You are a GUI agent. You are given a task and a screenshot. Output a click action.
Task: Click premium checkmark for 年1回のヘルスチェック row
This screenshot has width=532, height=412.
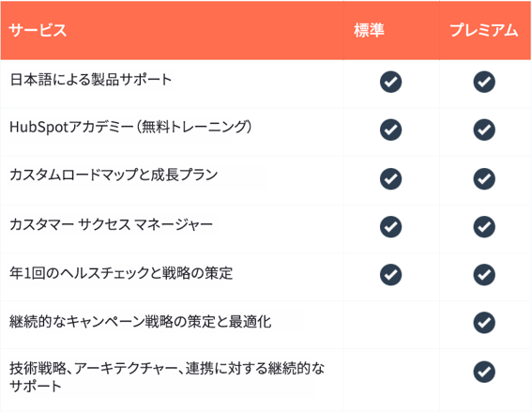pyautogui.click(x=484, y=275)
